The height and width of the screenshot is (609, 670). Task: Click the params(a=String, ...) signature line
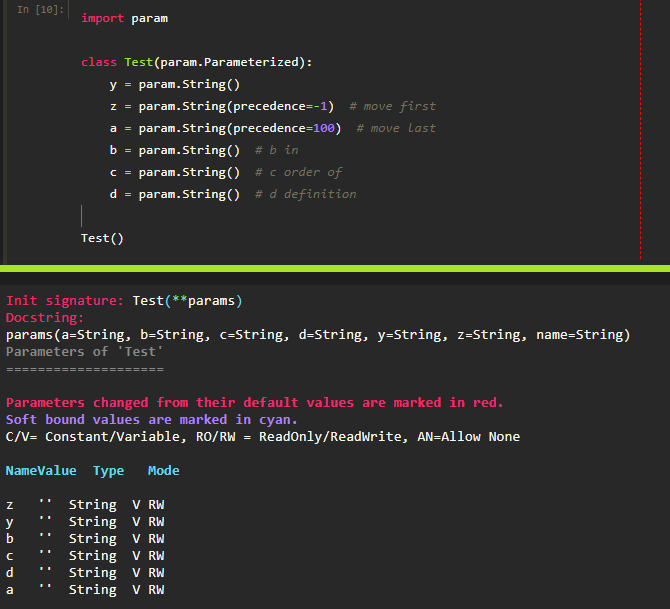pos(318,335)
